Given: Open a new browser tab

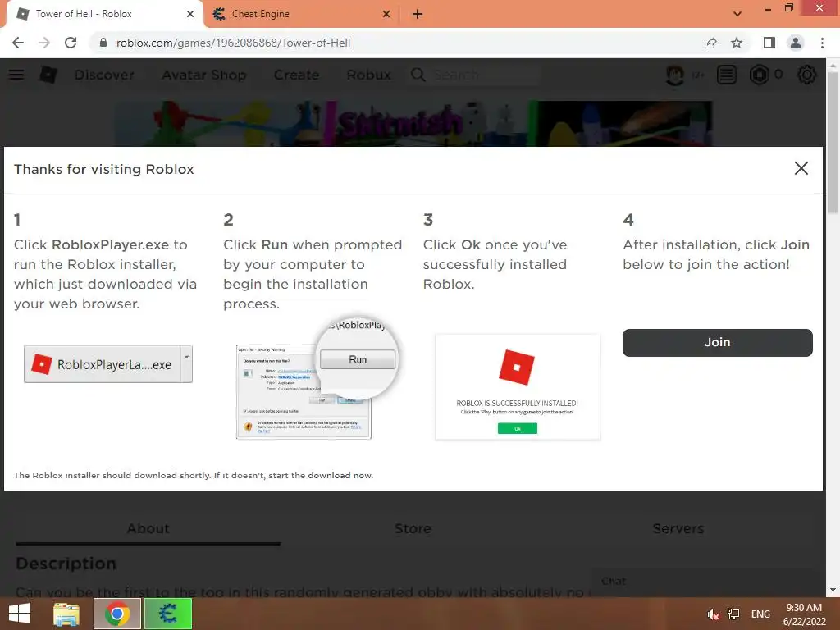Looking at the screenshot, I should pos(418,14).
